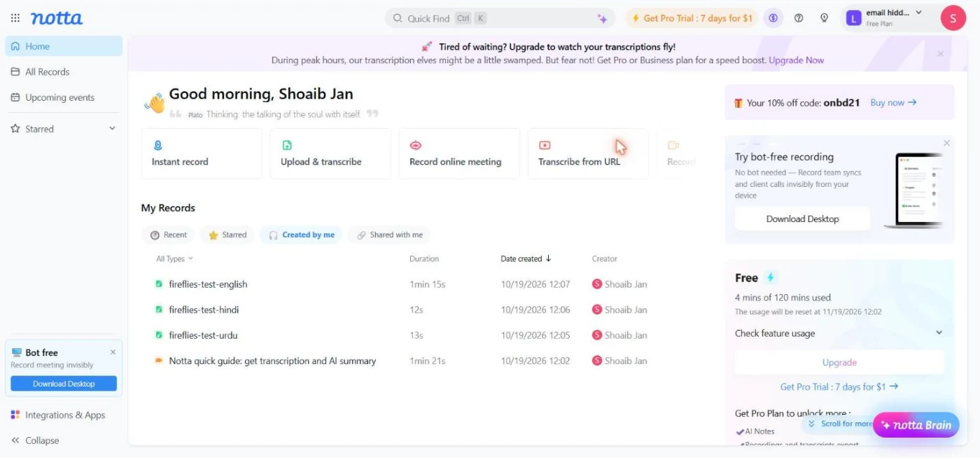
Task: Click the Record online meeting icon
Action: [416, 146]
